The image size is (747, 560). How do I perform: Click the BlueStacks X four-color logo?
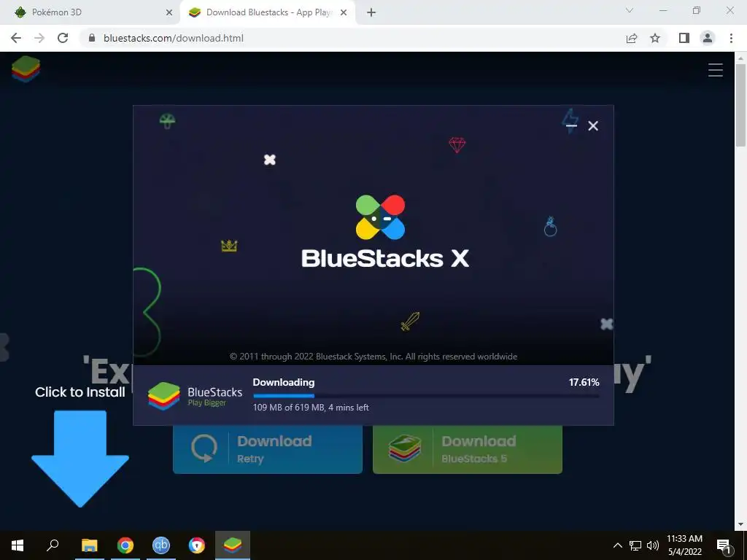coord(380,217)
